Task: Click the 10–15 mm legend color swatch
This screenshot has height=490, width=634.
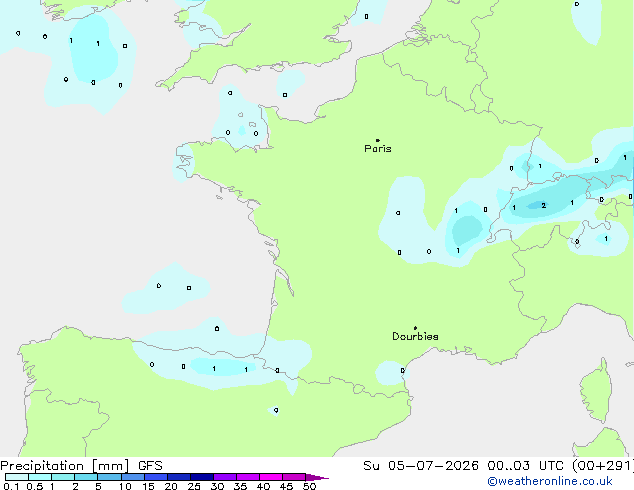Action: pyautogui.click(x=132, y=477)
